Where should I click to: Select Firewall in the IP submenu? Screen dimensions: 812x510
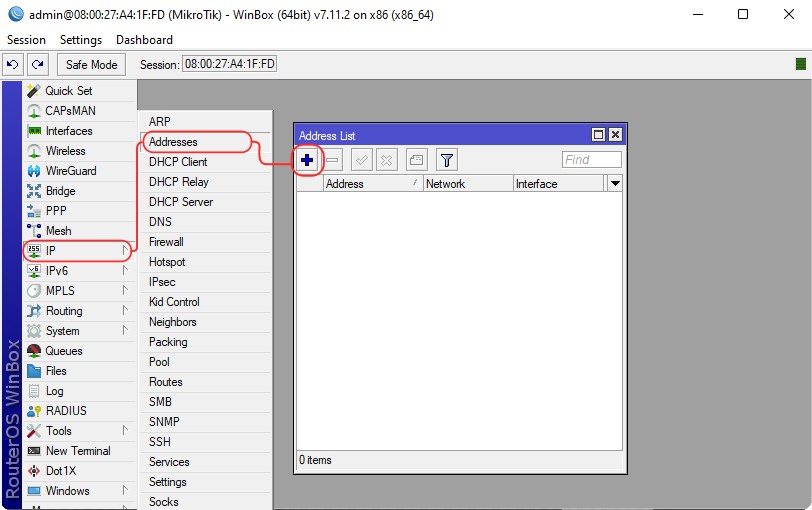166,242
